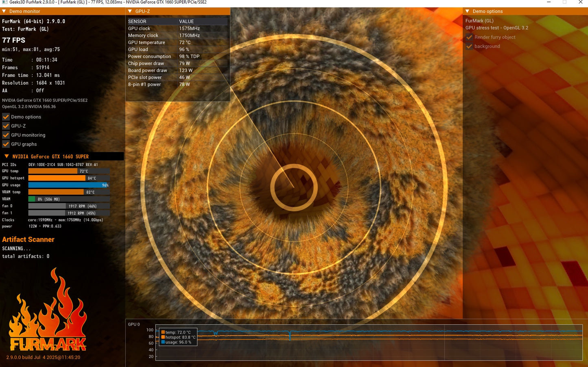The height and width of the screenshot is (367, 588).
Task: Disable the GPU graphs checkbox
Action: (6, 144)
